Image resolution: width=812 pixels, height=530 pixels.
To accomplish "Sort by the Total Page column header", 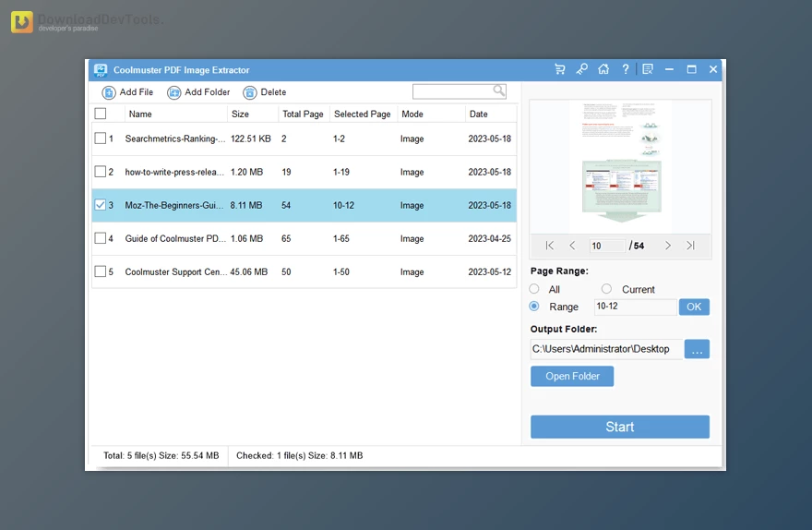I will pos(303,114).
